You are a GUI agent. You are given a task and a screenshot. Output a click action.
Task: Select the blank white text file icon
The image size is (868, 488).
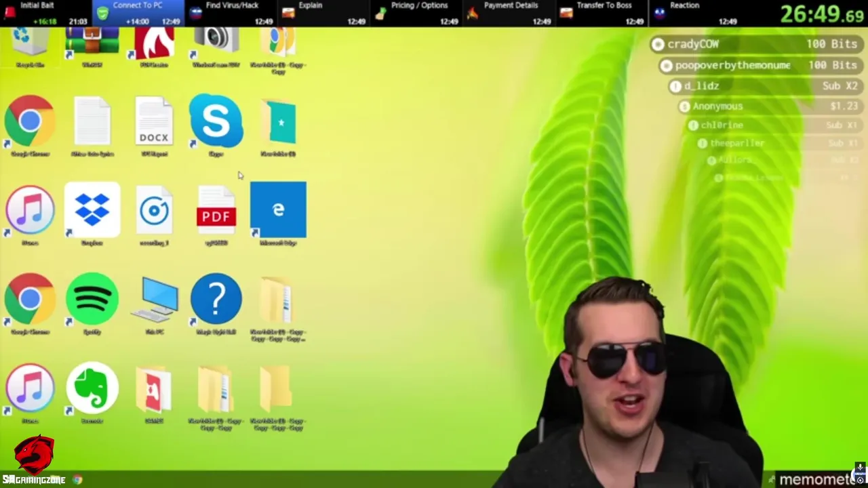(x=92, y=126)
